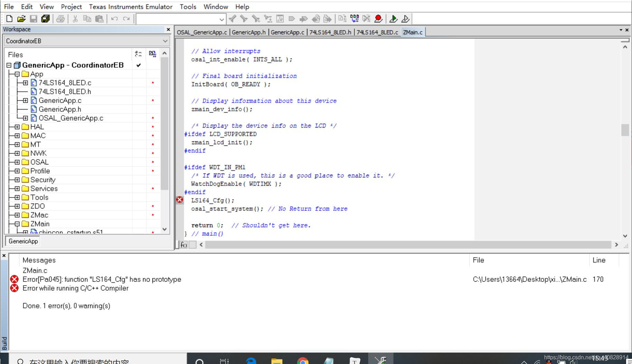Viewport: 632px width, 364px height.
Task: Create a new document with the New icon
Action: 9,19
